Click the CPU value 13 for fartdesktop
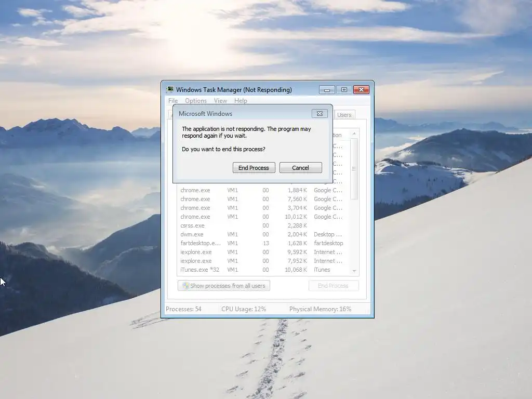This screenshot has width=532, height=399. [266, 243]
